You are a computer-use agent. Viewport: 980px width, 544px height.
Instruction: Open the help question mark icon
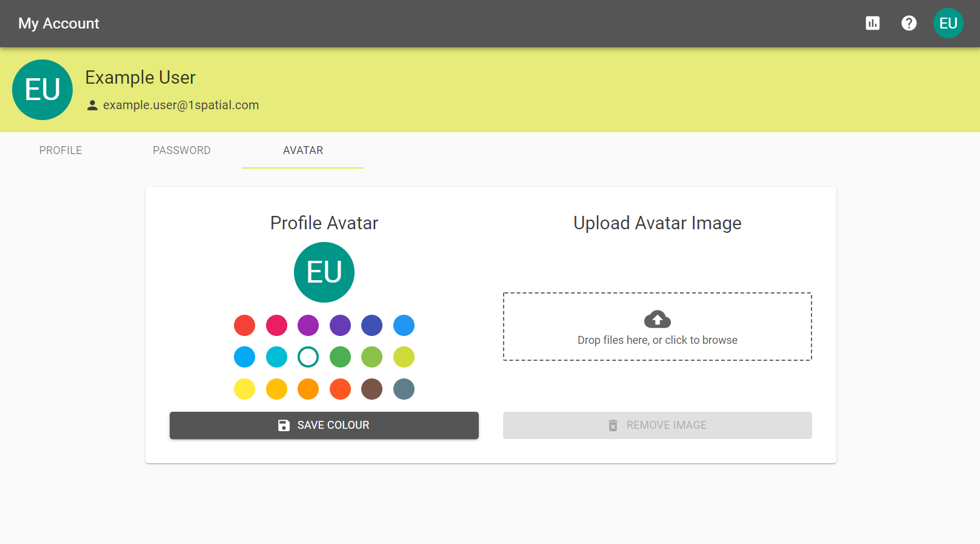coord(909,23)
